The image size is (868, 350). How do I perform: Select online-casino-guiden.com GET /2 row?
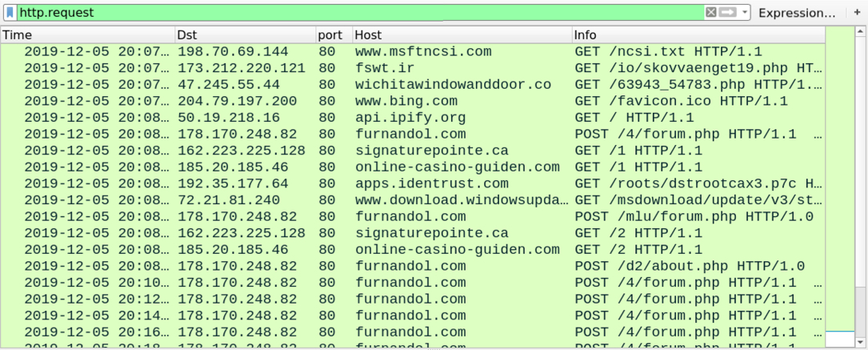click(x=413, y=249)
